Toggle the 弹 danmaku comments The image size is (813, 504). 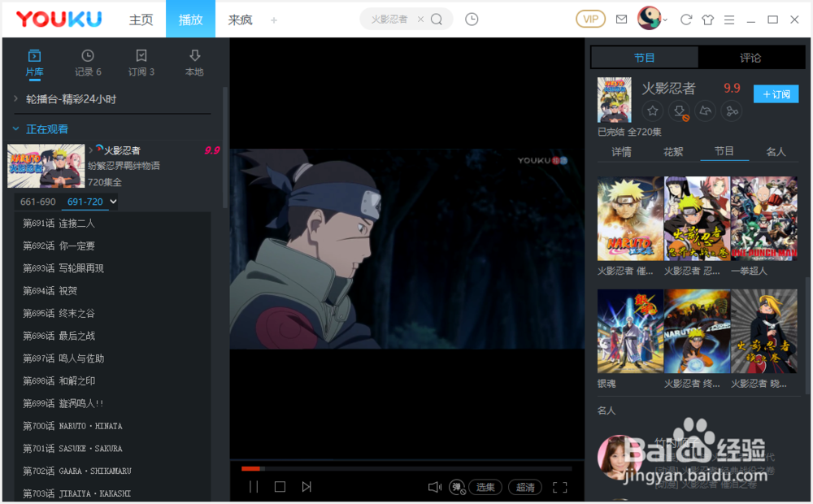click(457, 487)
